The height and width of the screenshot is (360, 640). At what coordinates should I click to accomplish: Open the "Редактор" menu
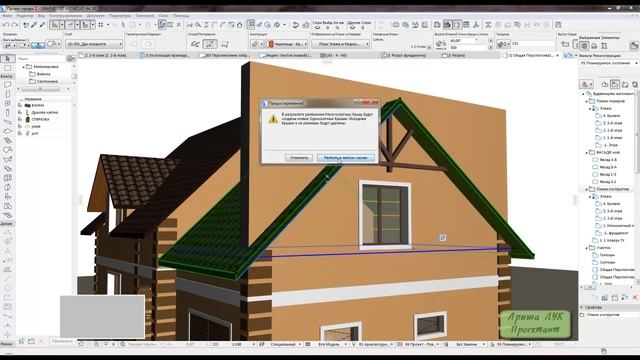pyautogui.click(x=25, y=16)
